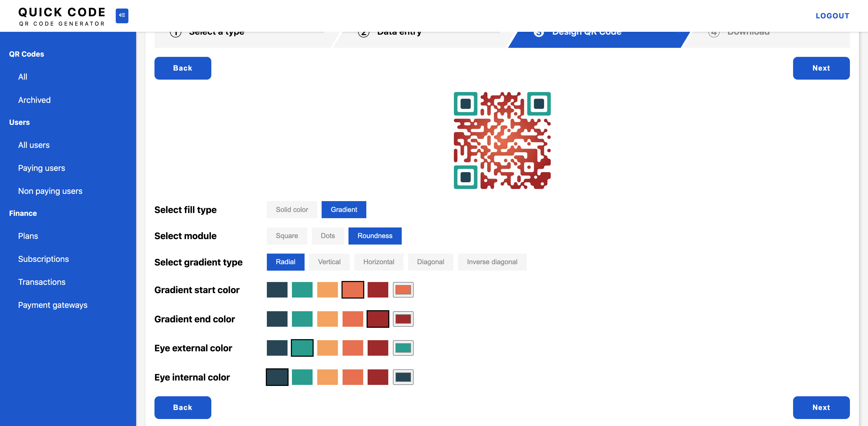Open Non paying users list
The width and height of the screenshot is (868, 426).
50,191
